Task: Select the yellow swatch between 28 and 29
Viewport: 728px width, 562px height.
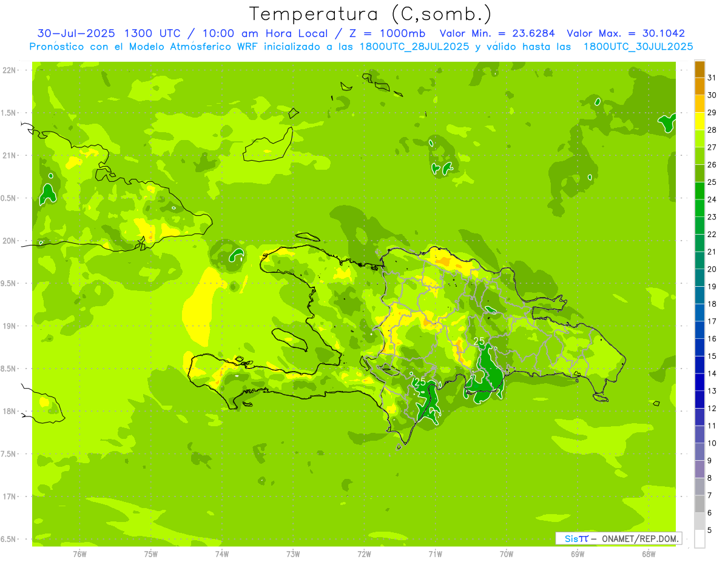Action: (x=700, y=121)
